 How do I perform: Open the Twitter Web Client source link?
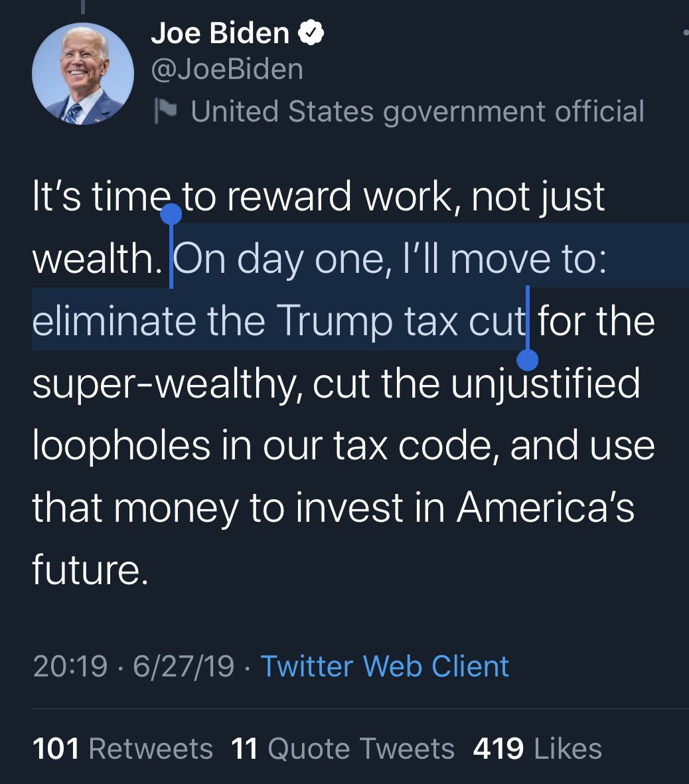coord(384,666)
